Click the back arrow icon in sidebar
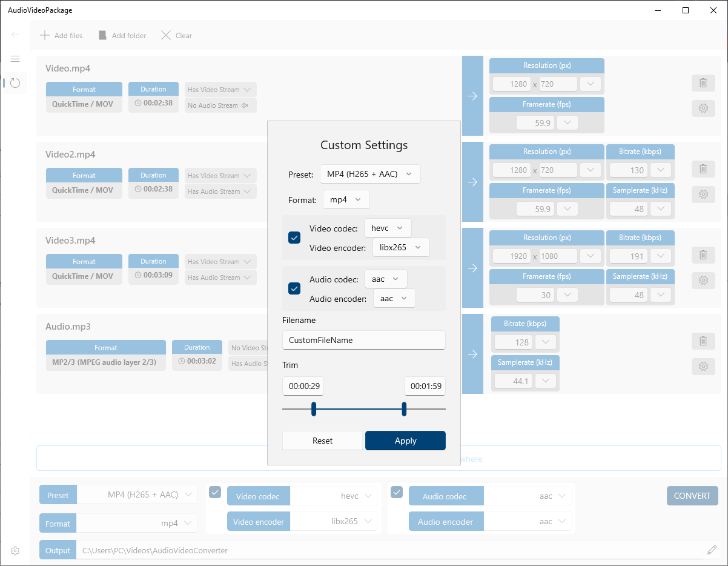 [x=15, y=35]
